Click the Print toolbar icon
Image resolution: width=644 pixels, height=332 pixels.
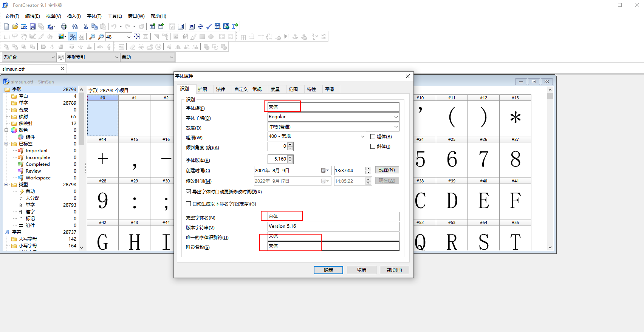tap(64, 26)
